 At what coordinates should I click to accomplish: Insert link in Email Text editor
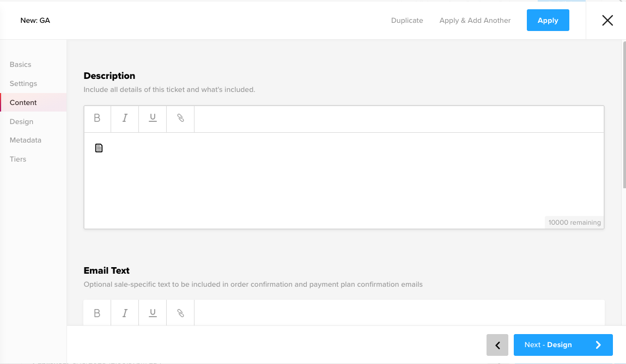click(180, 313)
